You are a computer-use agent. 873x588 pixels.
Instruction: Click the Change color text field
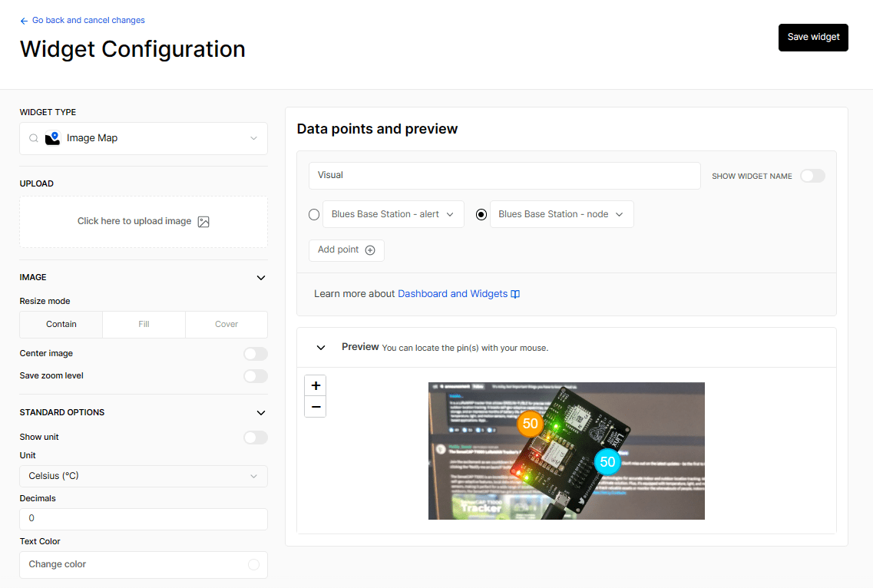pos(144,565)
